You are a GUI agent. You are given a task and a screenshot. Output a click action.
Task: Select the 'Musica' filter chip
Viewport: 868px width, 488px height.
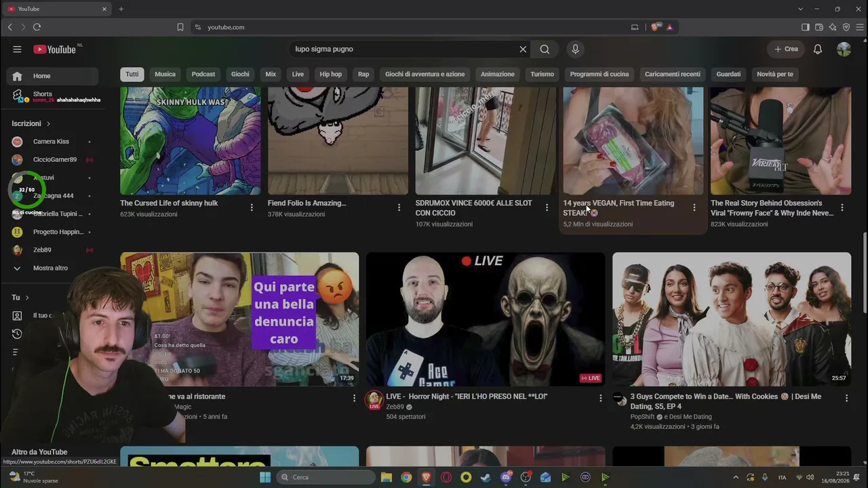click(165, 74)
